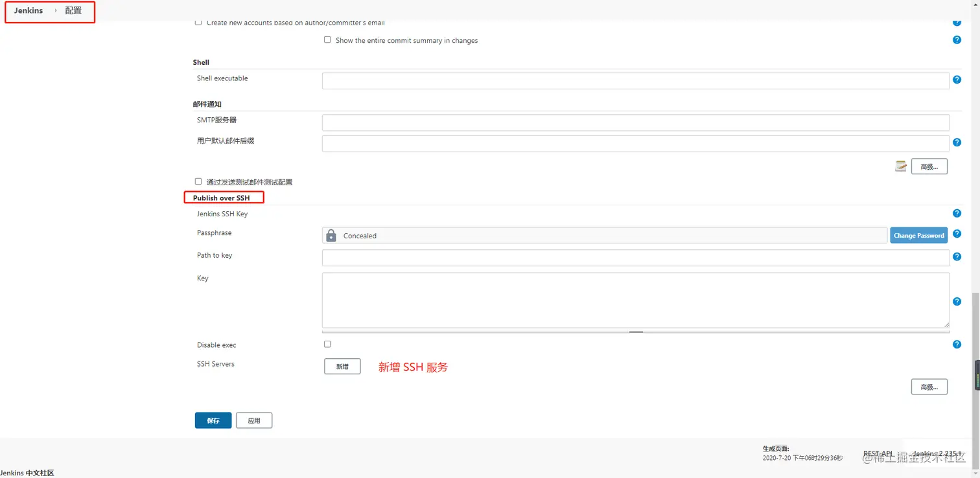Click the 应用 apply button

(x=254, y=420)
